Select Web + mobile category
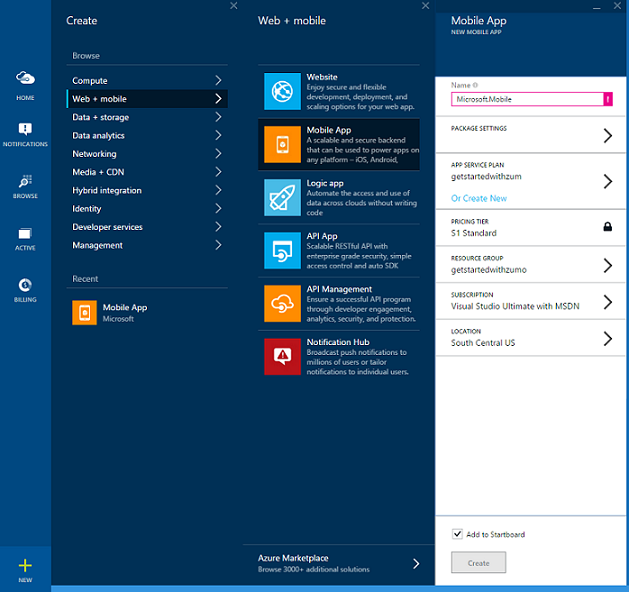This screenshot has height=592, width=629. pos(147,99)
